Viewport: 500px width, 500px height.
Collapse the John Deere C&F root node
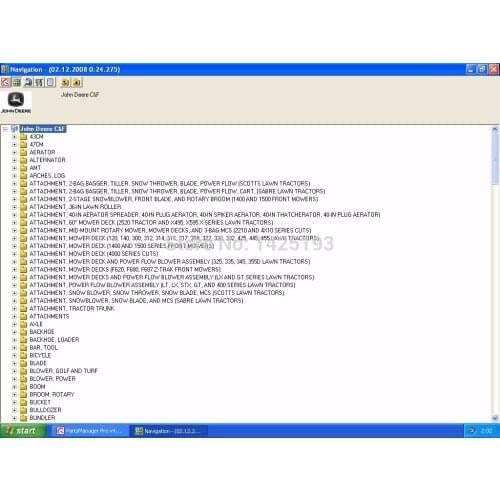point(5,129)
